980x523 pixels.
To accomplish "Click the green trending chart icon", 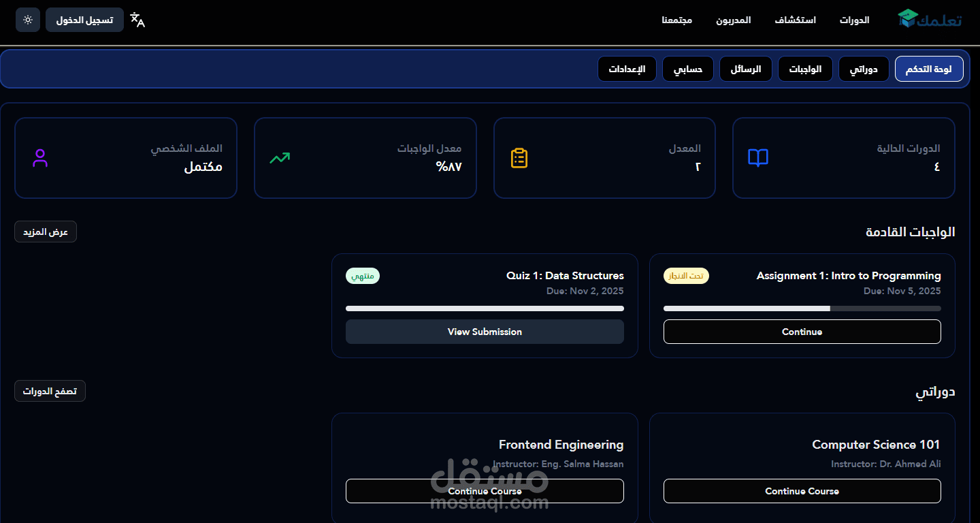I will click(279, 158).
